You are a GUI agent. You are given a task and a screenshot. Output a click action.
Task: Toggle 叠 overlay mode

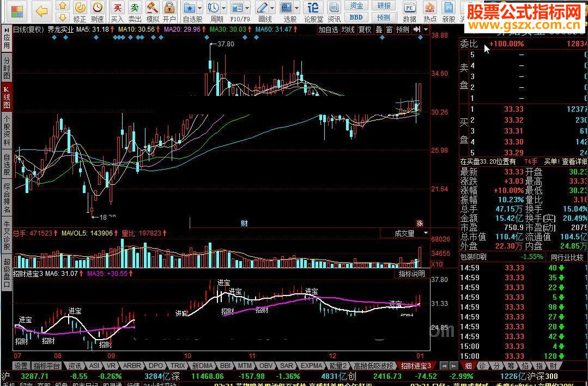point(379,29)
